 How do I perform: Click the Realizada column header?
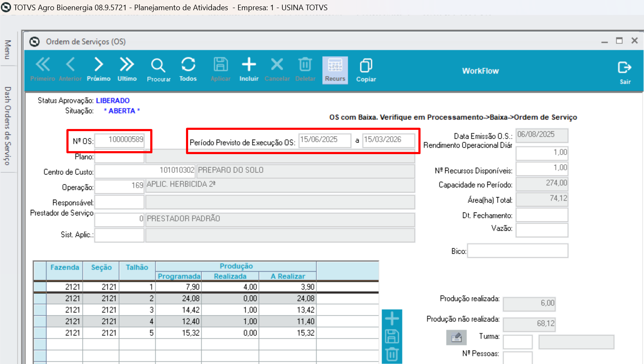(x=230, y=276)
